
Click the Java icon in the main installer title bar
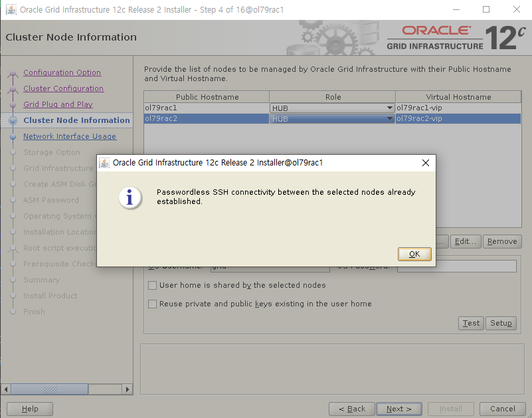[x=11, y=9]
